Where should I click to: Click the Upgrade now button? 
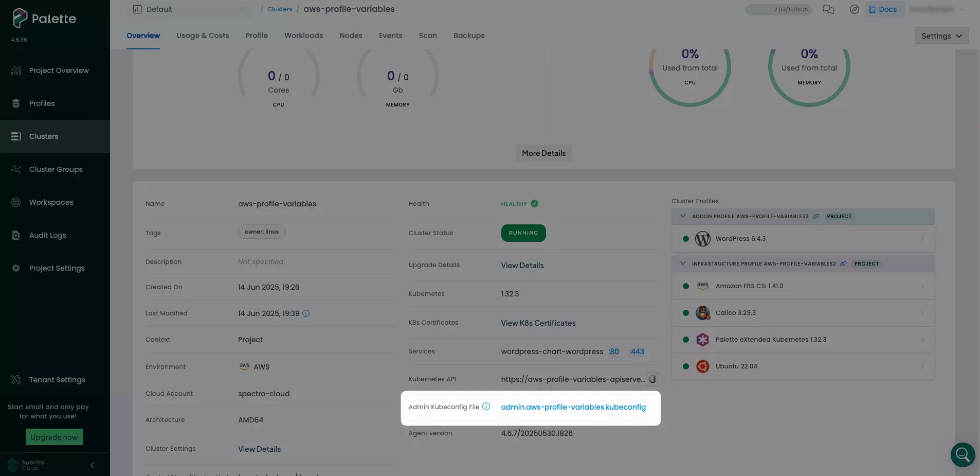coord(54,437)
